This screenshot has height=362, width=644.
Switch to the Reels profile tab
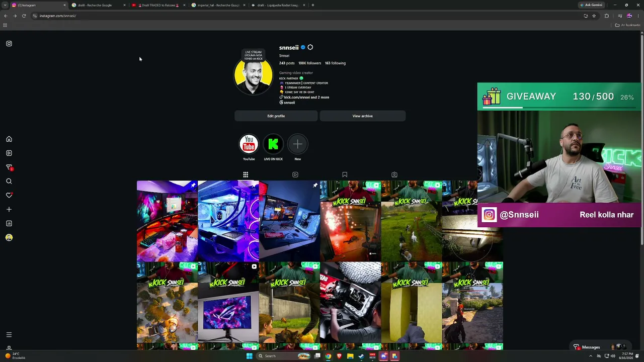(x=295, y=175)
